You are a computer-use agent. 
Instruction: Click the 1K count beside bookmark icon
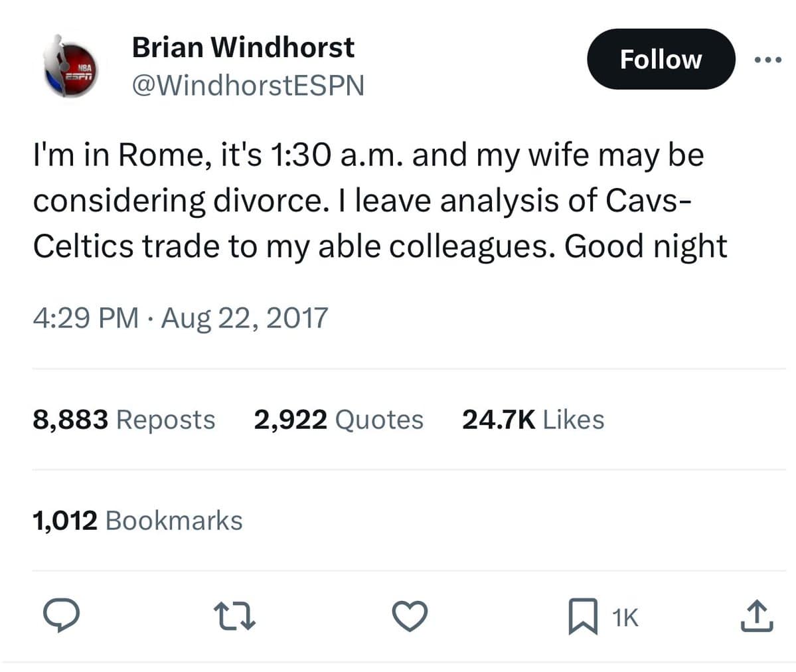[x=625, y=618]
